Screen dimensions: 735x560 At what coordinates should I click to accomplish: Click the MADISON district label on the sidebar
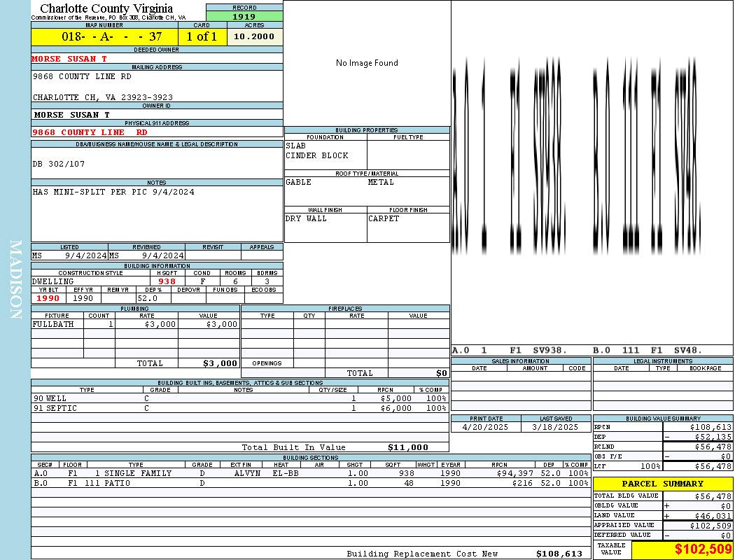pyautogui.click(x=15, y=279)
